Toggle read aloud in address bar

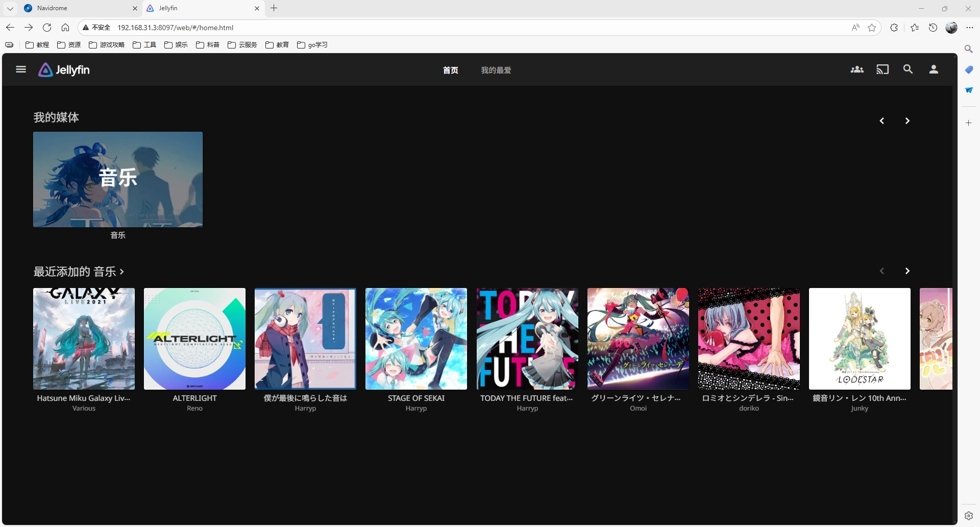(x=855, y=27)
